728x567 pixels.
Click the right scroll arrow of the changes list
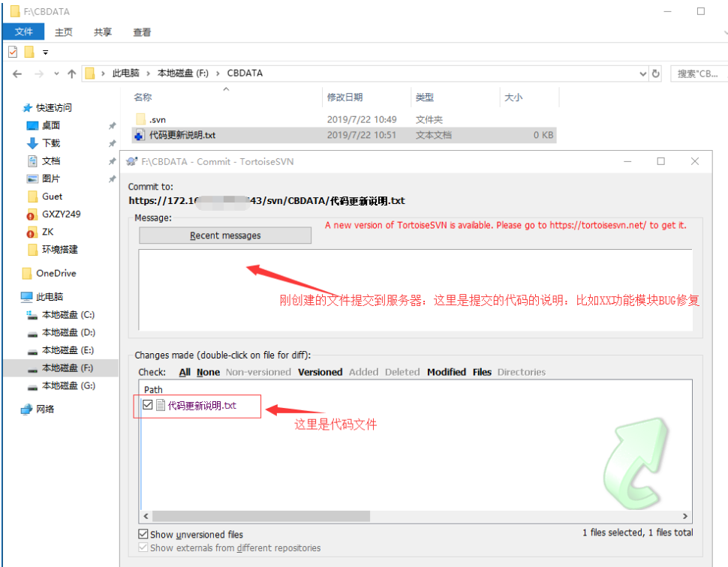pyautogui.click(x=684, y=516)
